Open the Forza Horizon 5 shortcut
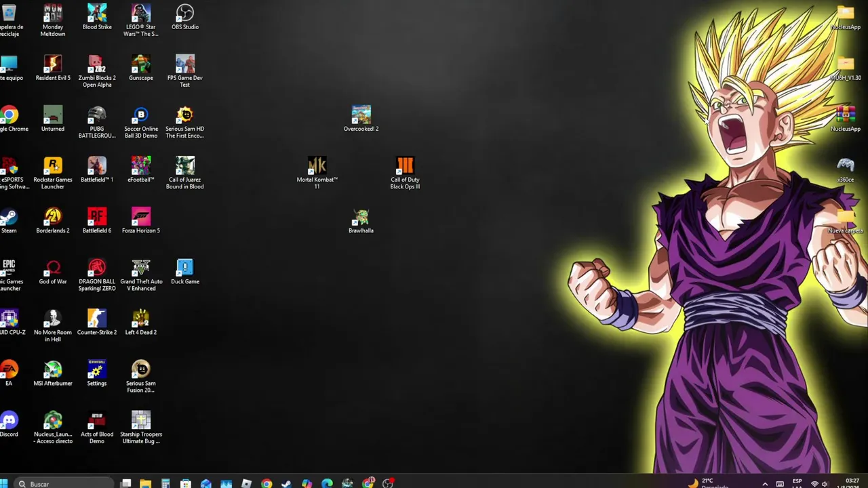 (141, 220)
